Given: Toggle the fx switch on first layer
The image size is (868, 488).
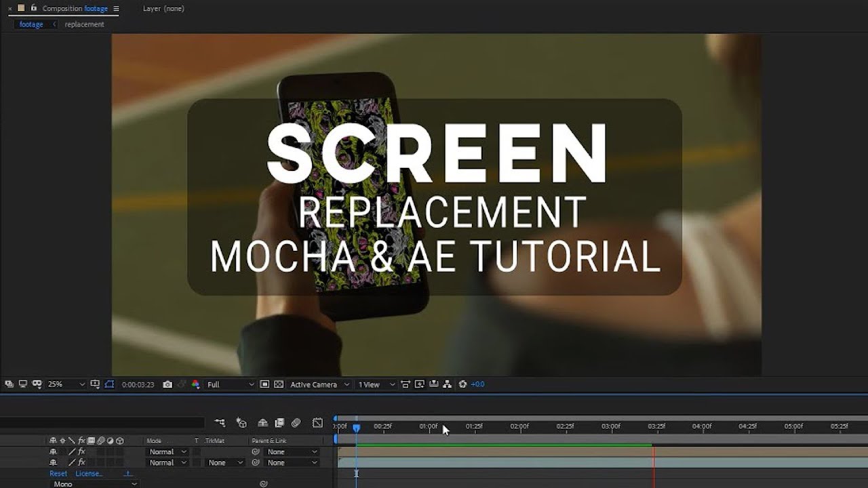Looking at the screenshot, I should click(81, 451).
